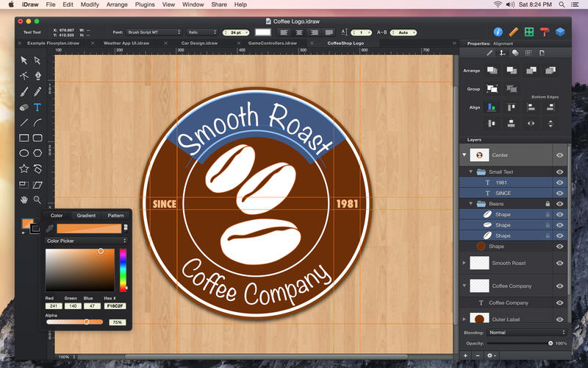The image size is (588, 368).
Task: Choose the Star shape tool
Action: click(x=24, y=169)
